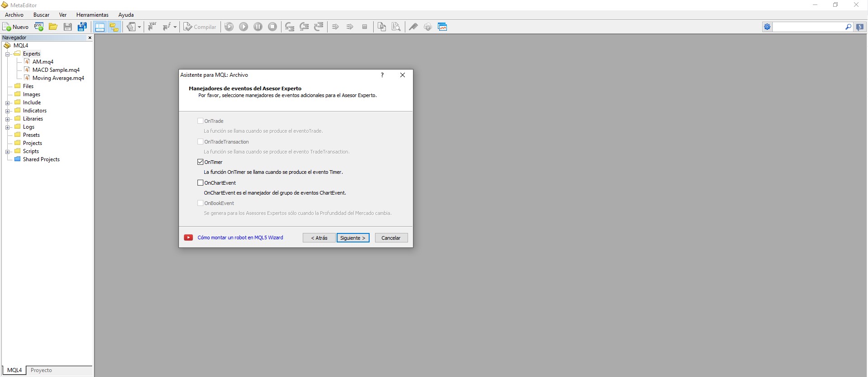Switch to the Proyecto tab
Screen dimensions: 868x377
coord(41,370)
